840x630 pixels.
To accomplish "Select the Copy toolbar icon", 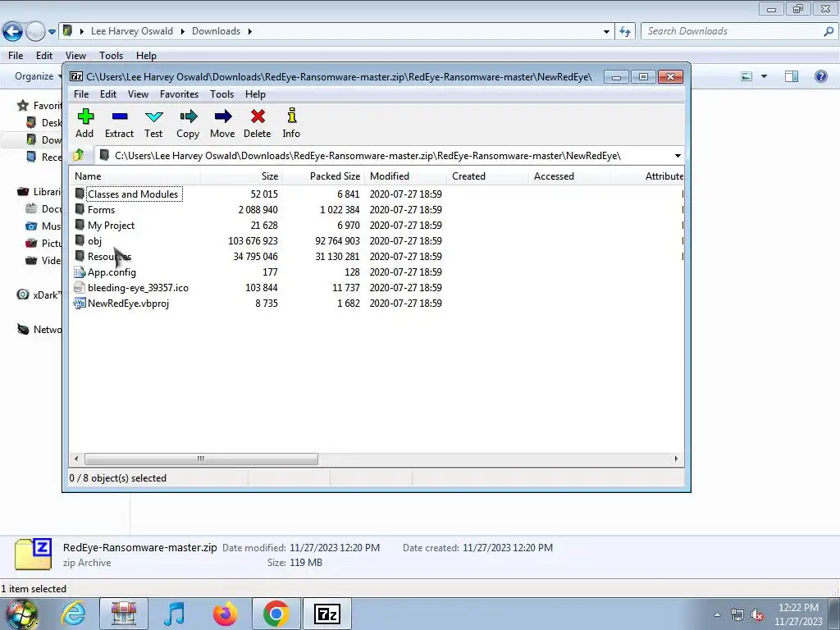I will pyautogui.click(x=188, y=116).
